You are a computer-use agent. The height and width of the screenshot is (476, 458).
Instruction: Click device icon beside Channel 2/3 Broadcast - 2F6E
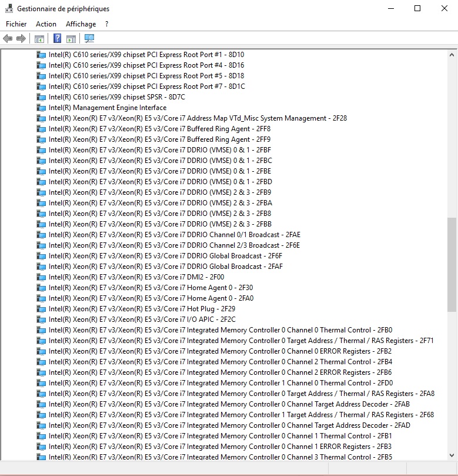(x=41, y=245)
